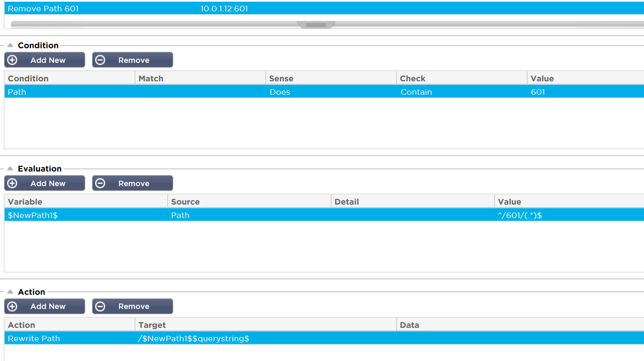Select the Remove Path 601 rule row
The height and width of the screenshot is (361, 644).
(43, 8)
